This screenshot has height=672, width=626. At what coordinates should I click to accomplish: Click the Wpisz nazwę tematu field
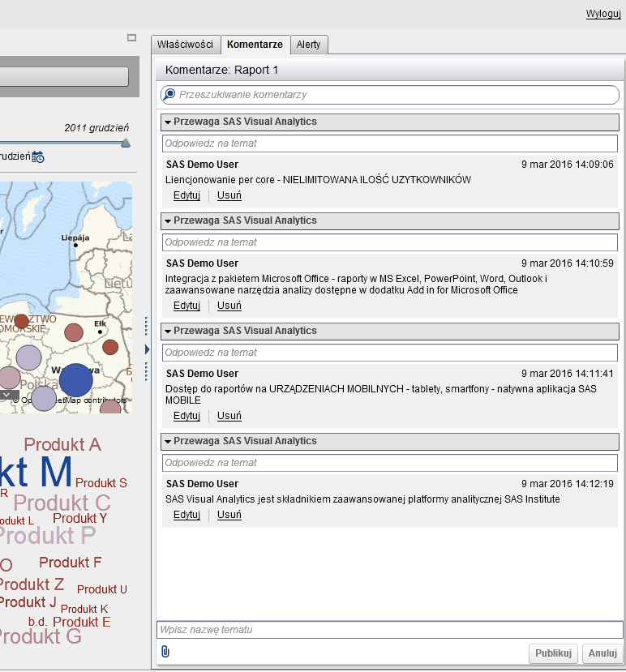point(390,630)
